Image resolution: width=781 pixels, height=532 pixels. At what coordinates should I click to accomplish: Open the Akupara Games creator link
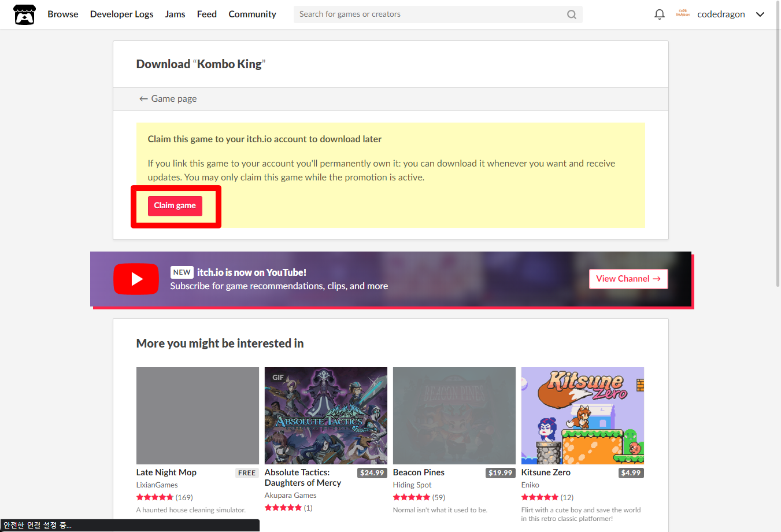point(291,496)
